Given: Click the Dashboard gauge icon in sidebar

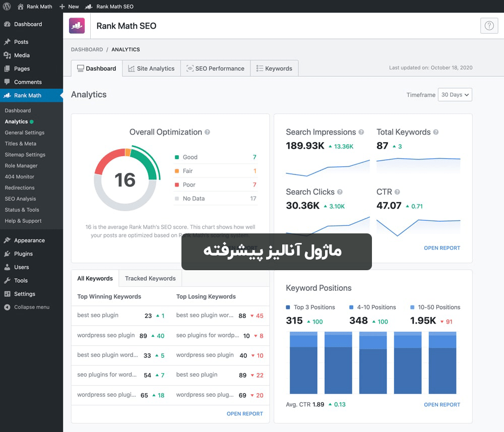Looking at the screenshot, I should (7, 24).
